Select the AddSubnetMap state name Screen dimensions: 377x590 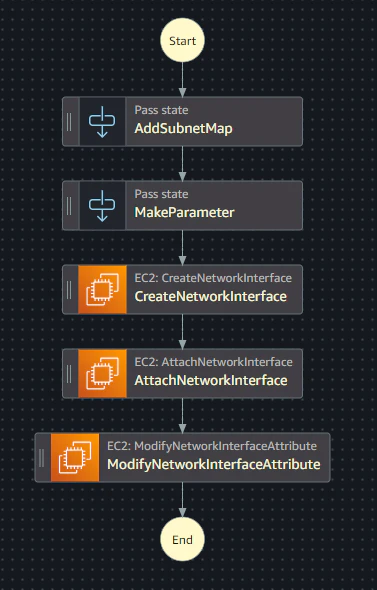pyautogui.click(x=183, y=129)
